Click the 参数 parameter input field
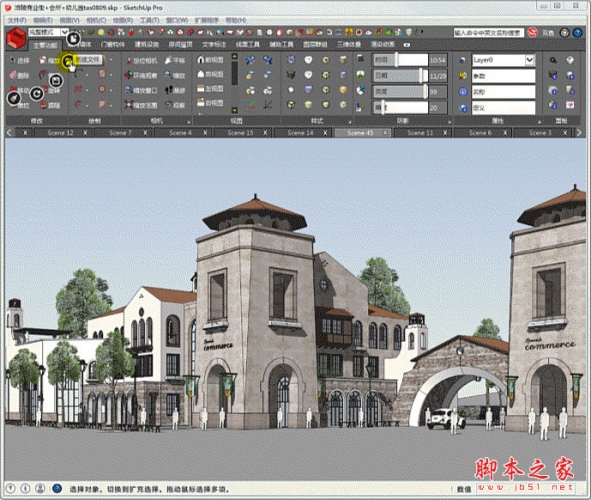Screen dimensions: 591x500 pyautogui.click(x=504, y=76)
